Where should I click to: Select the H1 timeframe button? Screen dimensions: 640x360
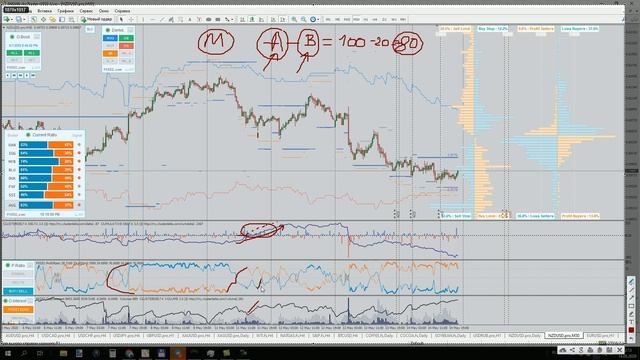[x=365, y=19]
